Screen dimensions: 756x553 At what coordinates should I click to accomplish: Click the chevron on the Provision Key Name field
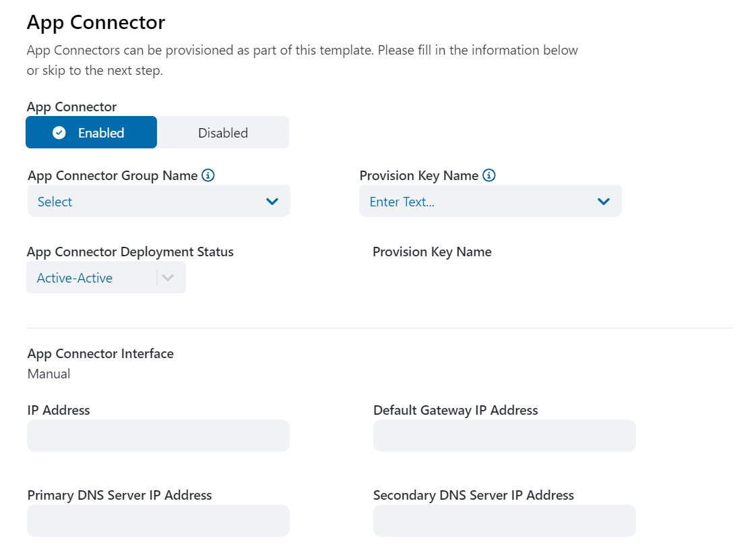tap(604, 201)
